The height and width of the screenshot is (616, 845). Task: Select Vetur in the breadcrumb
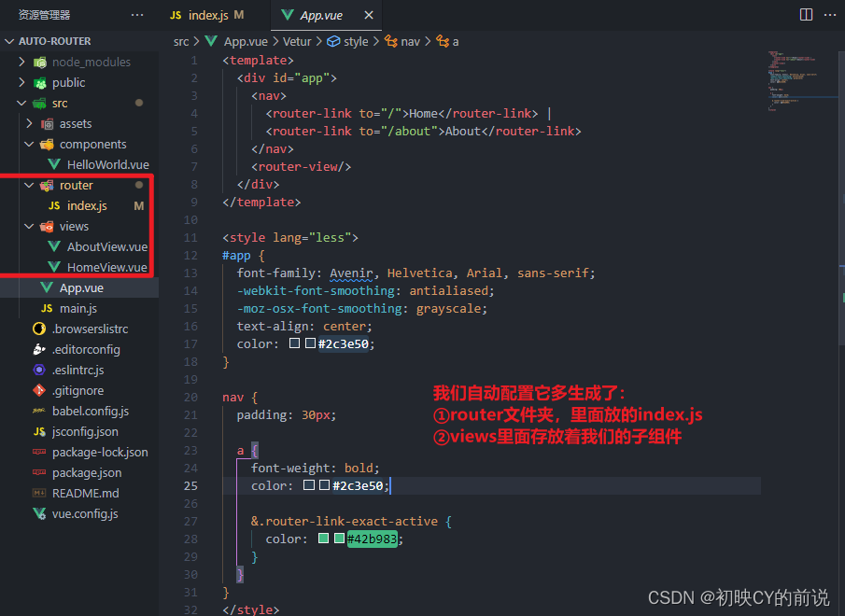click(x=297, y=41)
